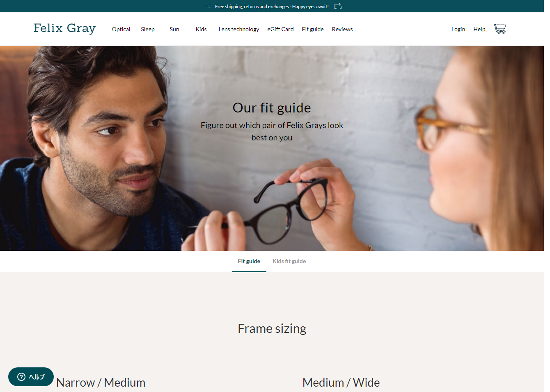Click the Login link
Screen dimensions: 550x392
[x=458, y=29]
